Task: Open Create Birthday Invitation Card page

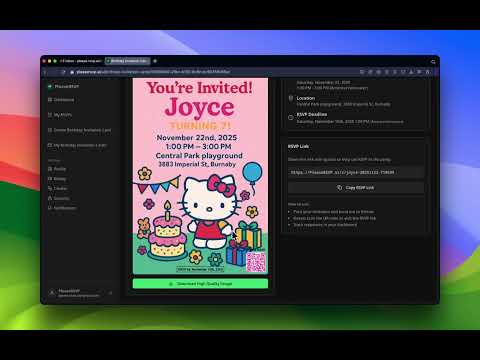Action: click(x=80, y=130)
